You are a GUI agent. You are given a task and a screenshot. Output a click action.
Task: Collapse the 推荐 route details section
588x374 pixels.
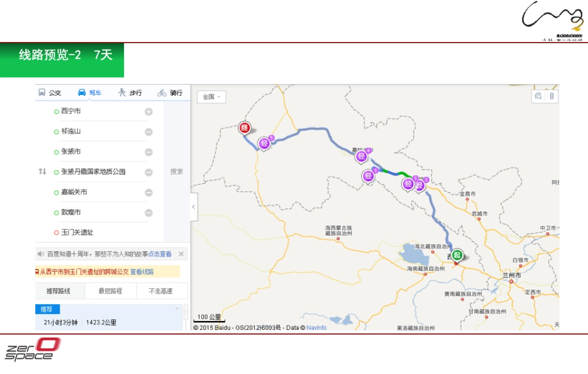(x=177, y=309)
